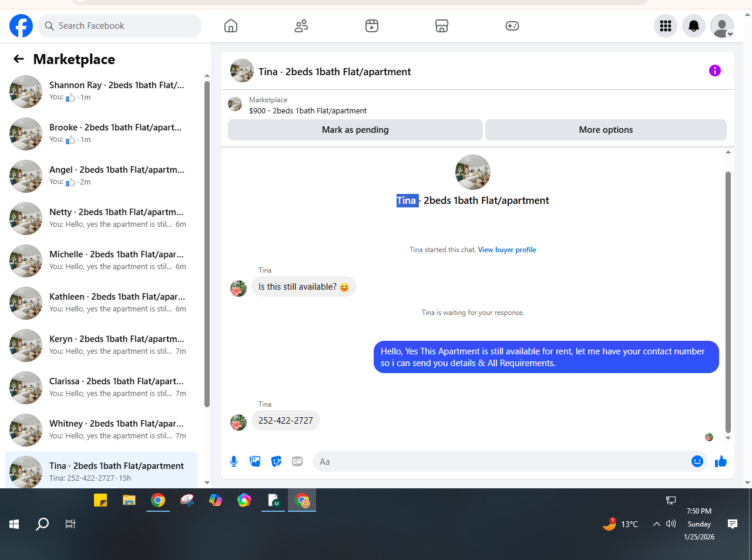Open Shannon Ray conversation

pos(101,92)
